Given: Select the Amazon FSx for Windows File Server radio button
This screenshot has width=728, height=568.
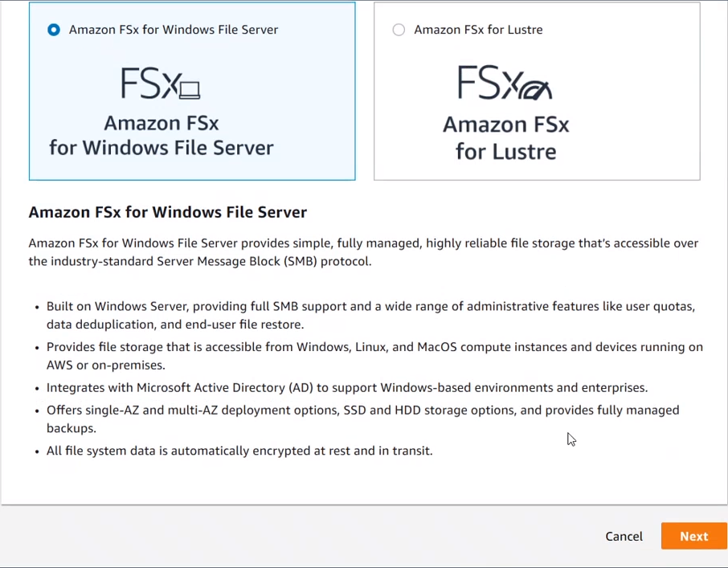Looking at the screenshot, I should (x=54, y=30).
